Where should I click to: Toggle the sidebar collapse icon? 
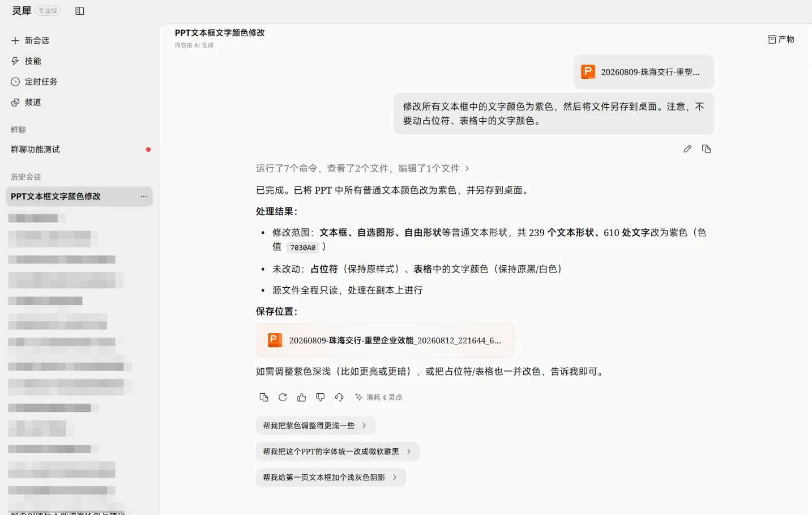pos(80,11)
